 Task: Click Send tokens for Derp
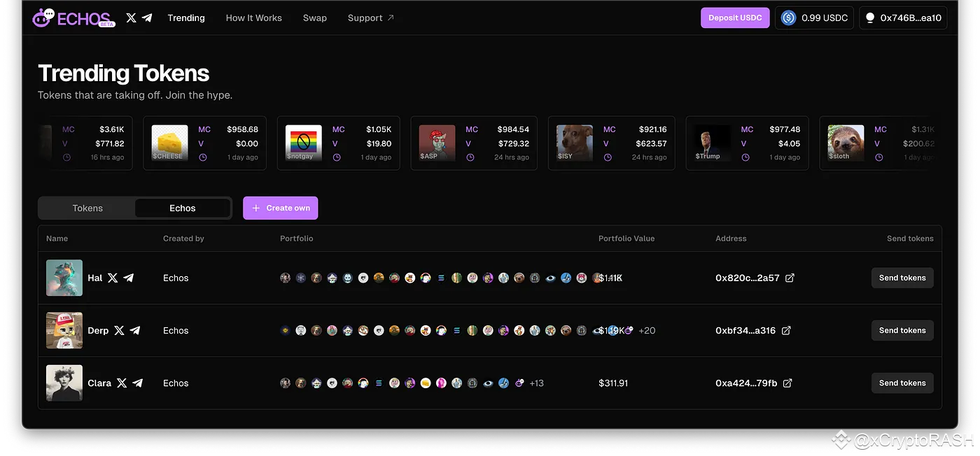pyautogui.click(x=902, y=330)
